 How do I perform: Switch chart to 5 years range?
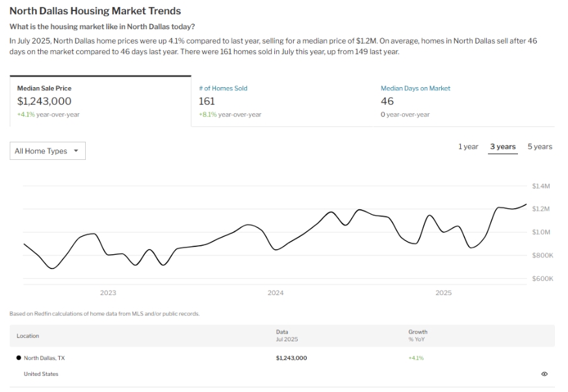[539, 147]
